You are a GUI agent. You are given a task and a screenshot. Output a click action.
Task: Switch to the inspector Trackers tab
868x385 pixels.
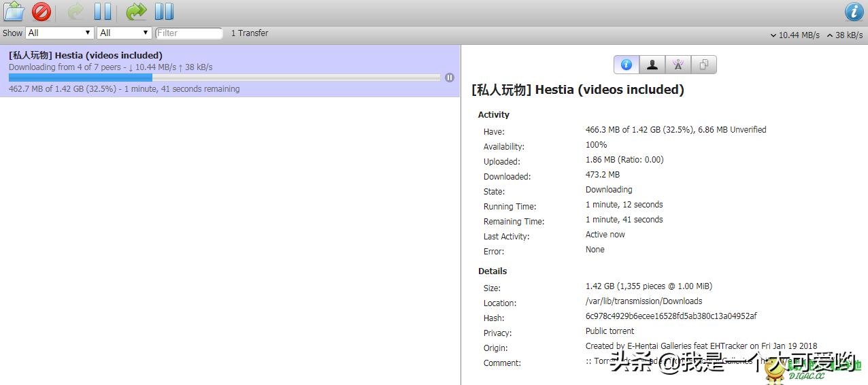pyautogui.click(x=678, y=65)
